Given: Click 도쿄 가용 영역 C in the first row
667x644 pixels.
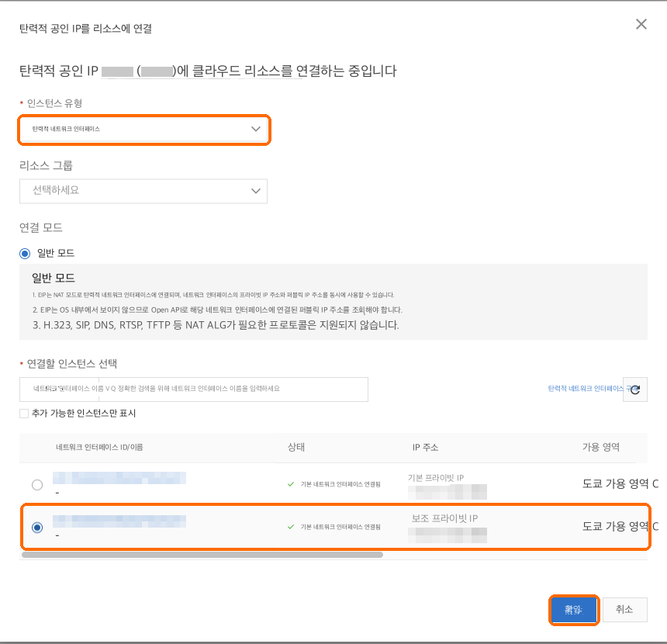Looking at the screenshot, I should point(620,484).
